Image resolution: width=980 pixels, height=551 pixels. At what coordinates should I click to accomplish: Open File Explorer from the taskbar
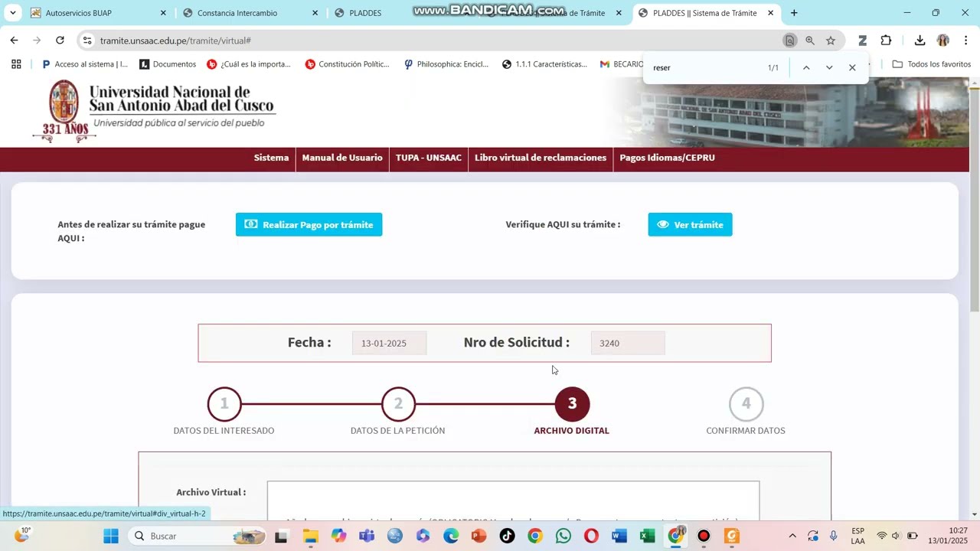pos(310,536)
